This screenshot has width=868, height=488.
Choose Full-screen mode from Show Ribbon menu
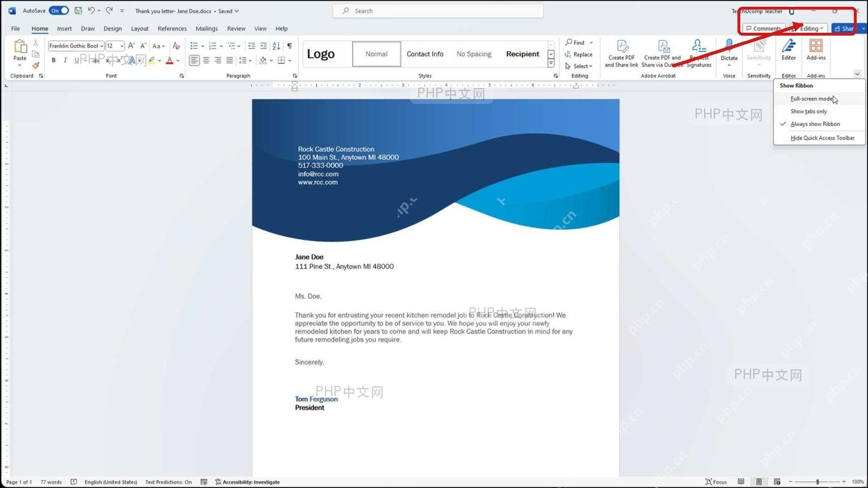pyautogui.click(x=812, y=99)
